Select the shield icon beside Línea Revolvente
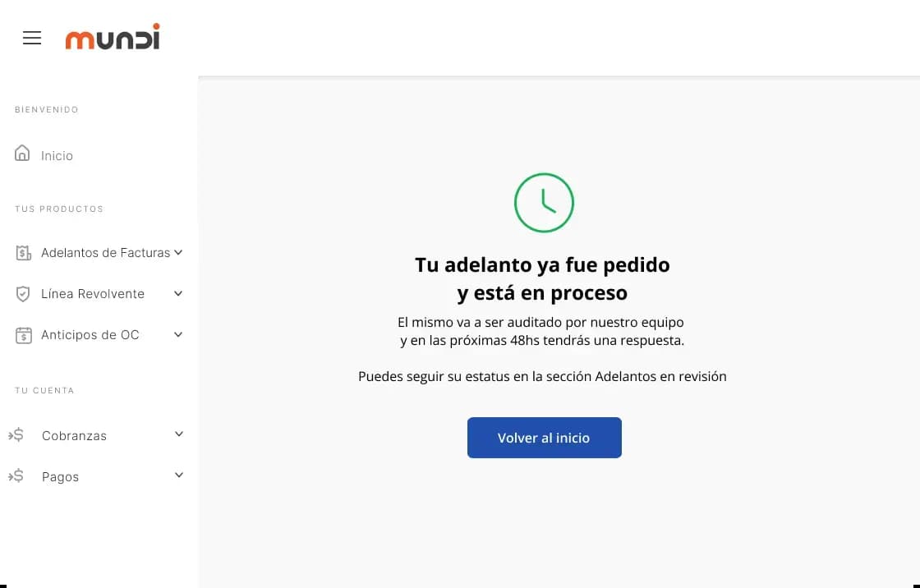920x588 pixels. [22, 293]
